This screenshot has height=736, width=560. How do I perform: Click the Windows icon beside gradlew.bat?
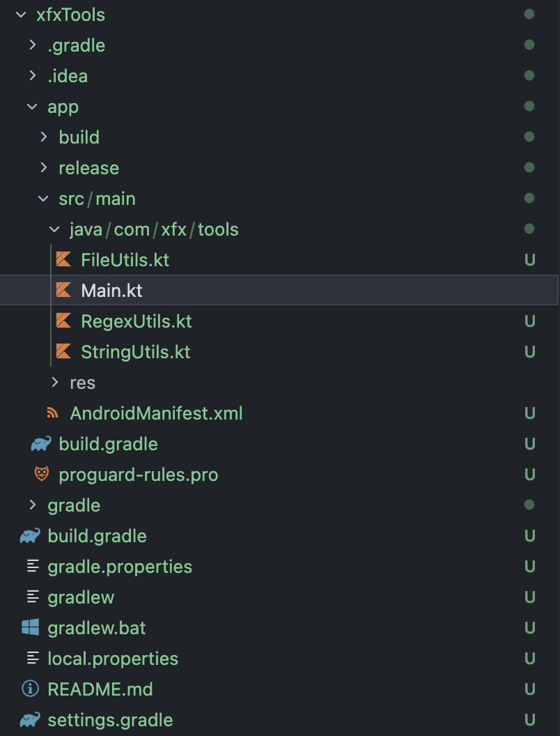click(30, 628)
